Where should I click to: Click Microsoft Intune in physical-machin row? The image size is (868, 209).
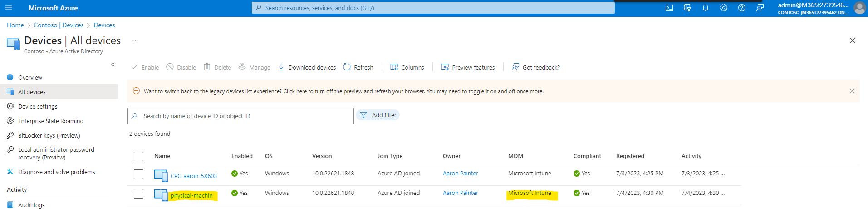click(x=530, y=193)
